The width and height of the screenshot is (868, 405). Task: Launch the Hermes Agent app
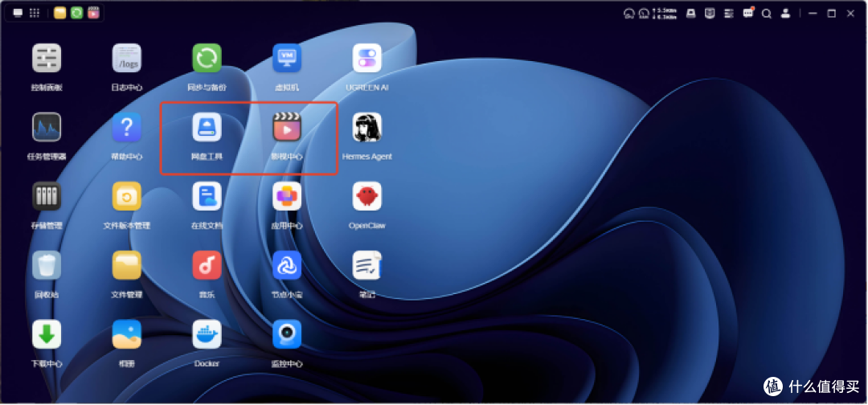367,127
